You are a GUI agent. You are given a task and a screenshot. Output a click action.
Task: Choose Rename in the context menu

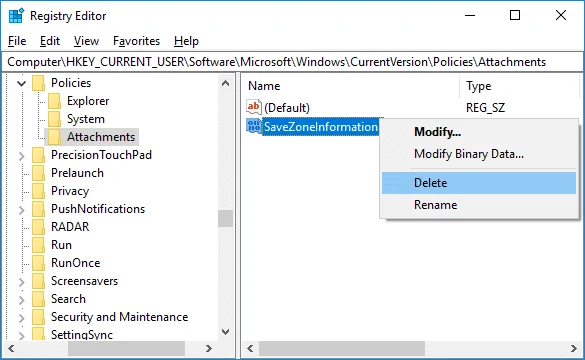tap(479, 205)
